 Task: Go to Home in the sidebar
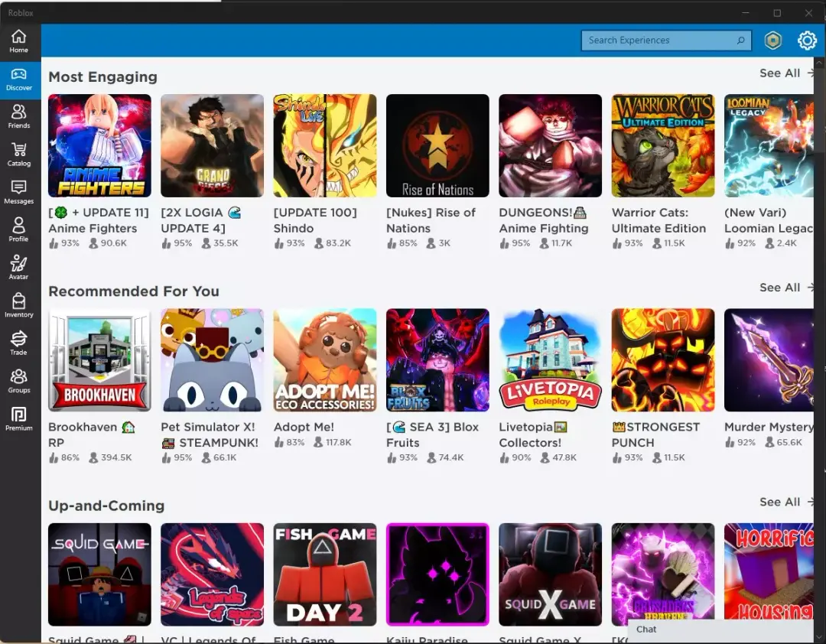[19, 41]
